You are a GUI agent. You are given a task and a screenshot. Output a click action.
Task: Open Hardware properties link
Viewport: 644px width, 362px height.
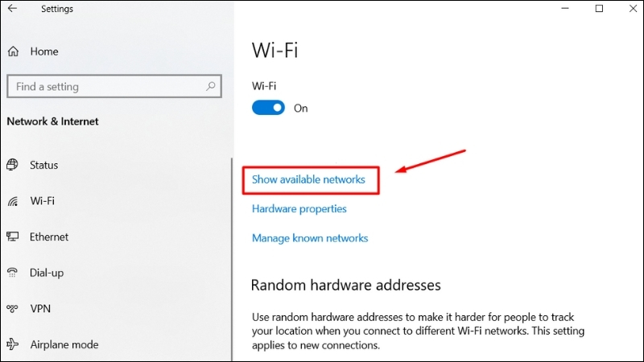(x=299, y=209)
